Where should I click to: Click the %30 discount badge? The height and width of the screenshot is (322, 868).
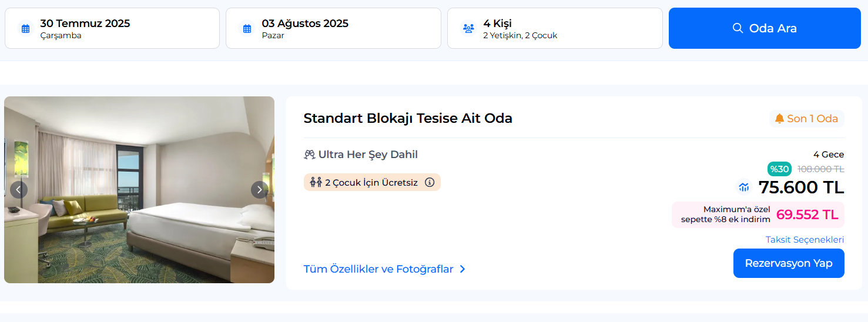(779, 169)
